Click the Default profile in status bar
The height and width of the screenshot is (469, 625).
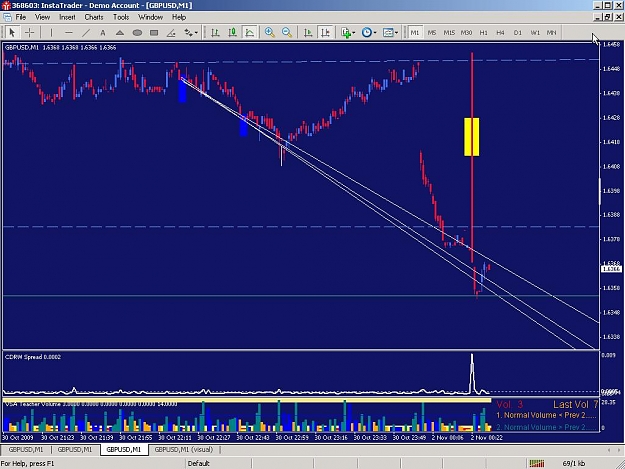coord(199,463)
